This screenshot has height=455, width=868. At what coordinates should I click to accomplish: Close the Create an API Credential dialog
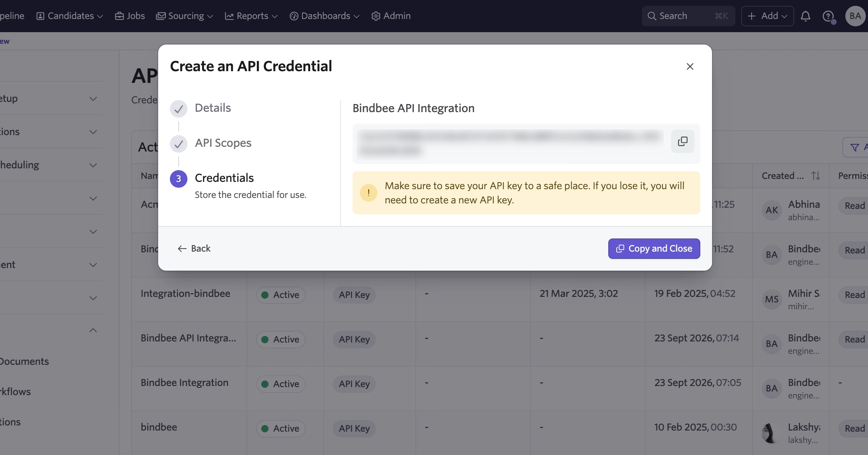coord(690,66)
